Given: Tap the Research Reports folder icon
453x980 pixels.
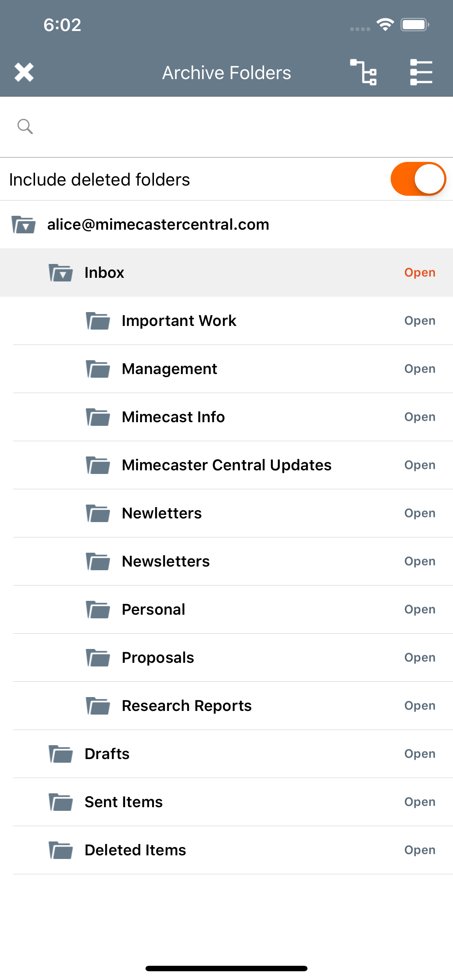Looking at the screenshot, I should [98, 706].
